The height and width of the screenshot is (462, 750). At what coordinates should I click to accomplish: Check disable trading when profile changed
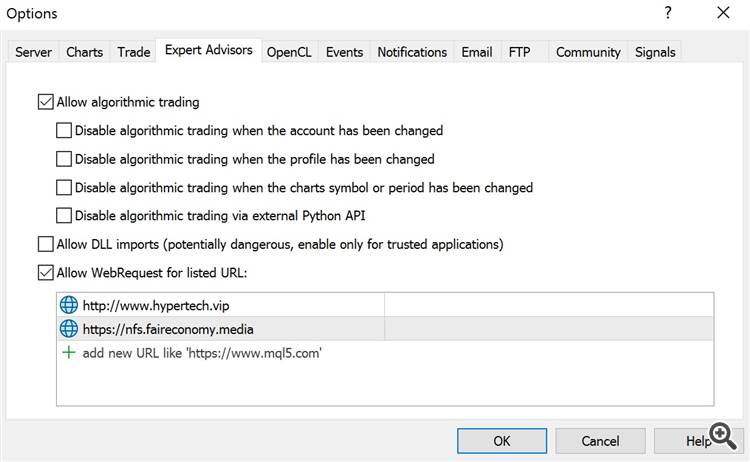click(64, 158)
